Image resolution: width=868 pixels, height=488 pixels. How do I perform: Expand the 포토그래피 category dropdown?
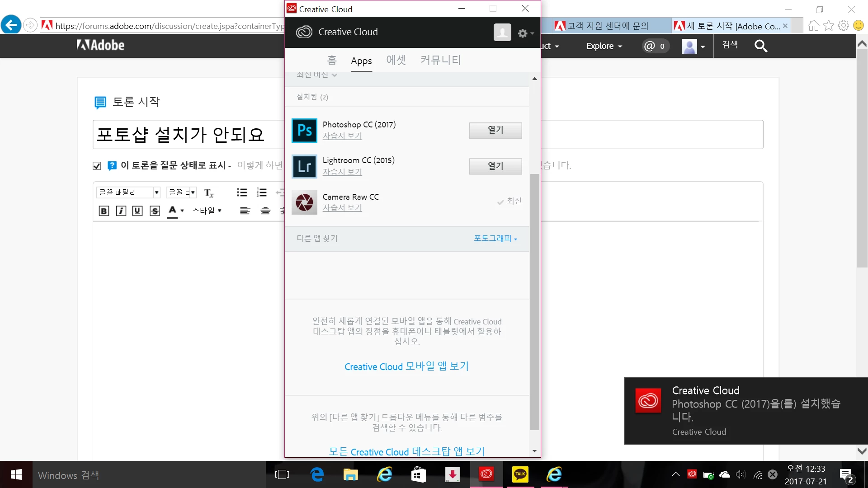coord(495,238)
